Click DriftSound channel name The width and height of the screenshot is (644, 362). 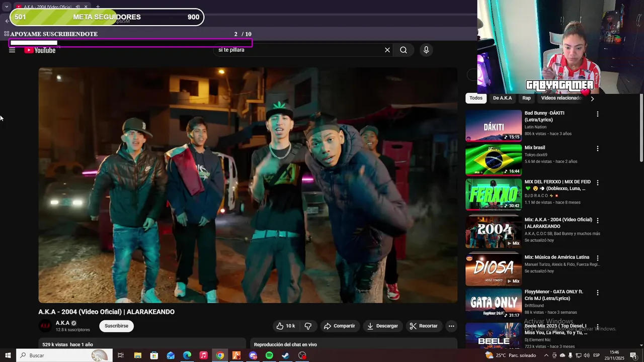pyautogui.click(x=534, y=306)
